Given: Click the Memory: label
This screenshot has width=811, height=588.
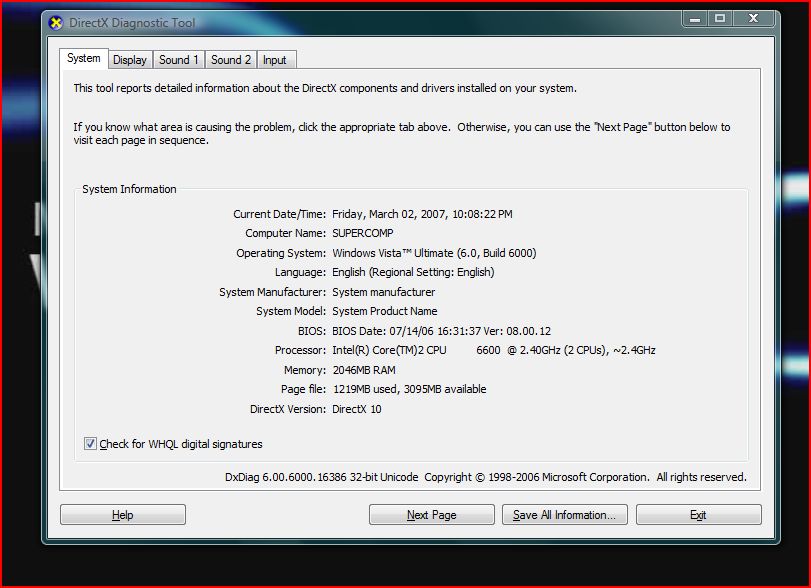Looking at the screenshot, I should pyautogui.click(x=305, y=370).
